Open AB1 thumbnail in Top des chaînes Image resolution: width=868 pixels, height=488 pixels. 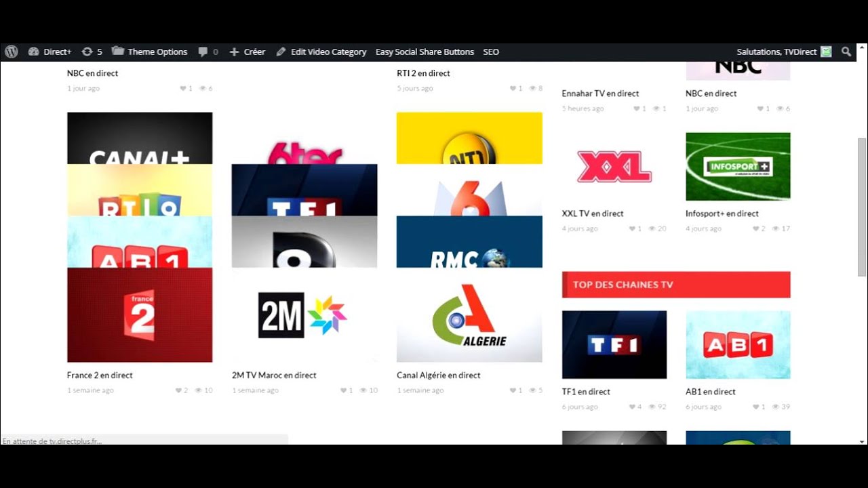point(738,345)
